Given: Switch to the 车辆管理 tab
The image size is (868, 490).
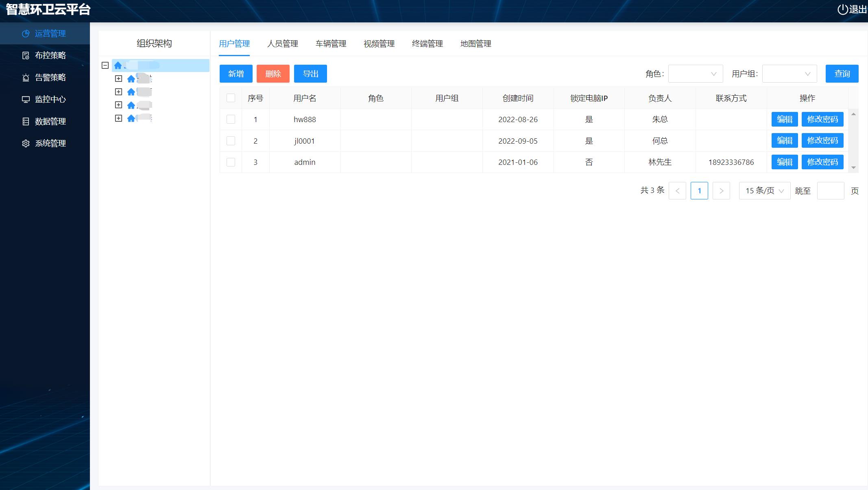Looking at the screenshot, I should point(331,44).
